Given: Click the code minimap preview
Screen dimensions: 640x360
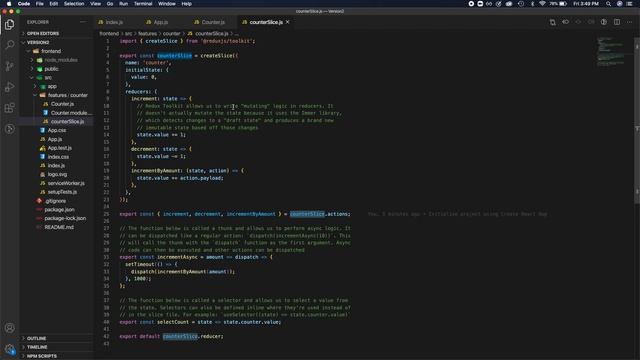Looking at the screenshot, I should point(611,52).
